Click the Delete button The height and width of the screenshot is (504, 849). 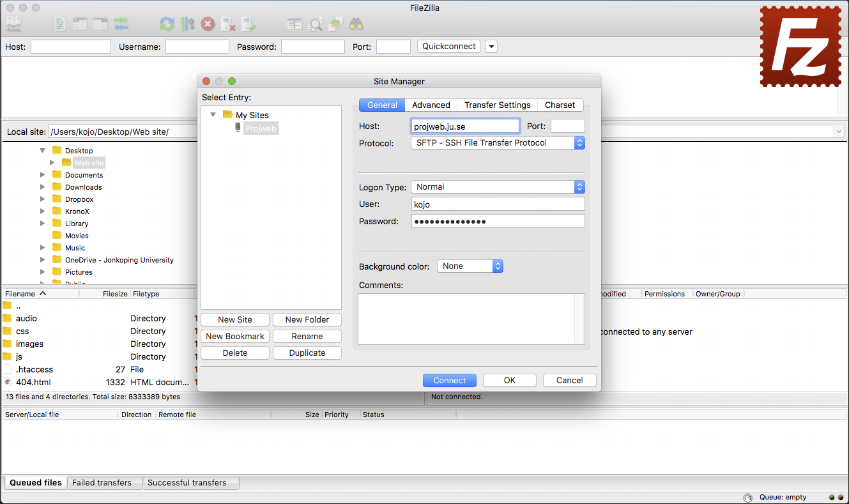235,353
